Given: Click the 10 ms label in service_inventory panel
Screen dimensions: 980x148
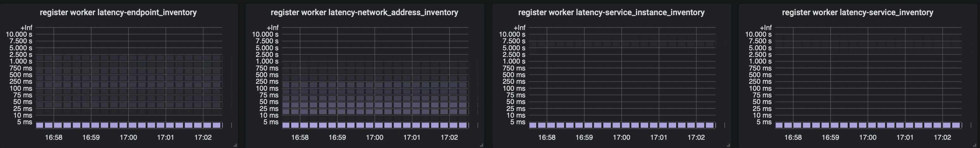Looking at the screenshot, I should [763, 115].
